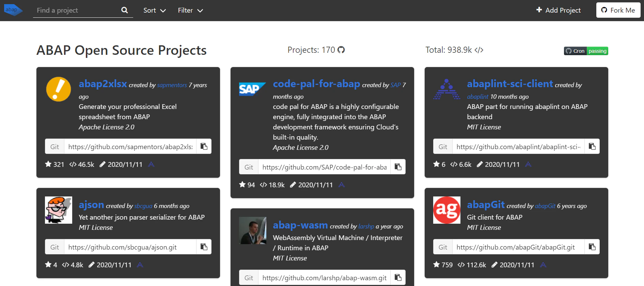This screenshot has height=286, width=644.
Task: Click the abap2xlsx project avatar
Action: tap(59, 89)
